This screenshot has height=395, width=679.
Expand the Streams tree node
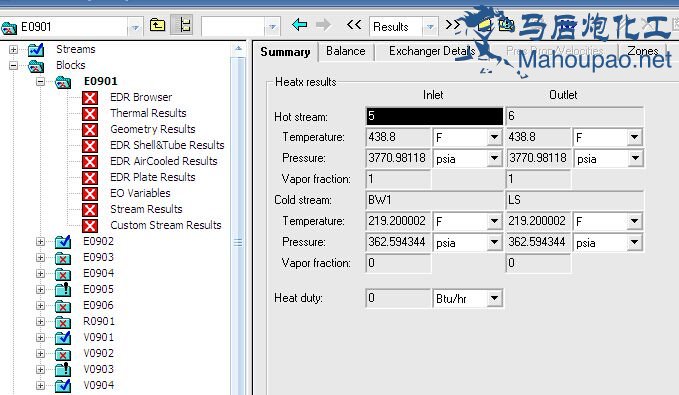pos(13,49)
